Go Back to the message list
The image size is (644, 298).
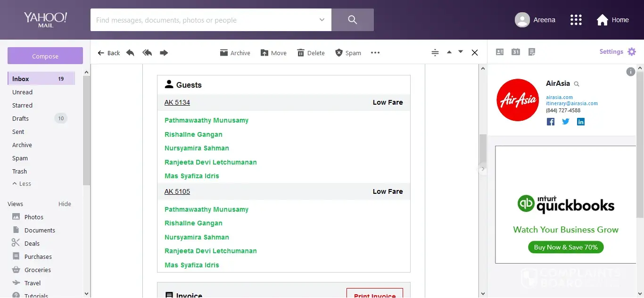(108, 53)
